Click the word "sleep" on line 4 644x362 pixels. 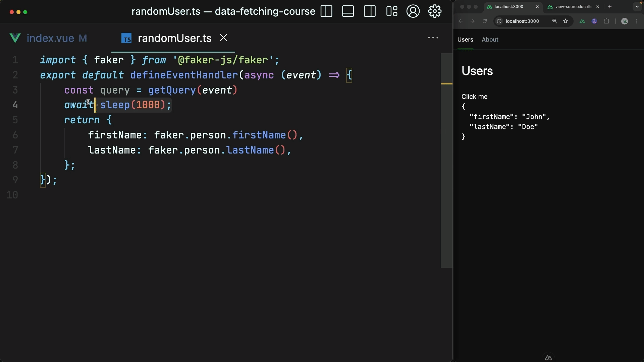click(115, 105)
